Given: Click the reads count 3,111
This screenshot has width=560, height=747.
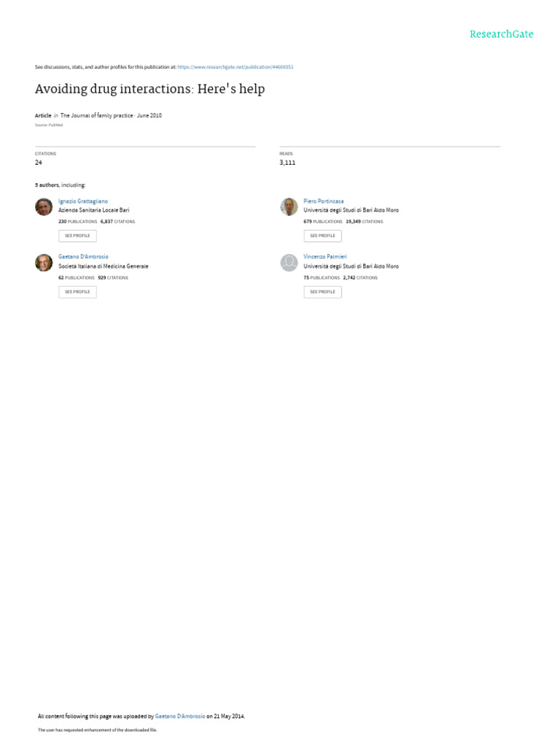Looking at the screenshot, I should [287, 163].
